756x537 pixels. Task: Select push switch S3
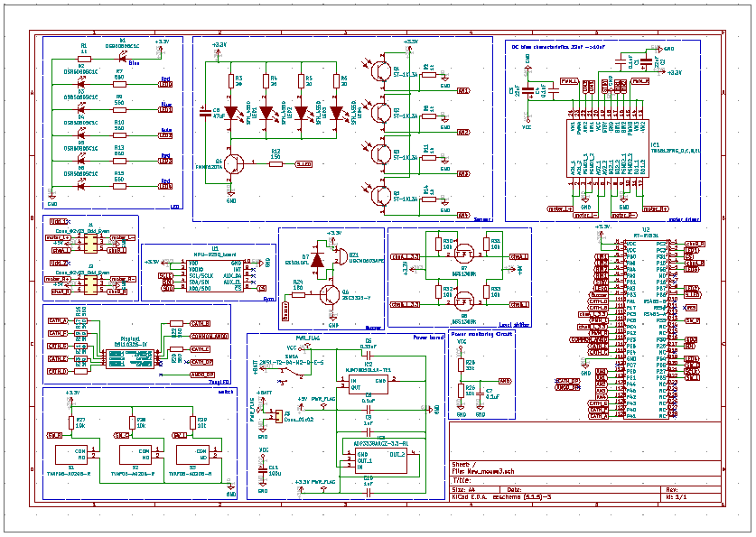[x=192, y=455]
